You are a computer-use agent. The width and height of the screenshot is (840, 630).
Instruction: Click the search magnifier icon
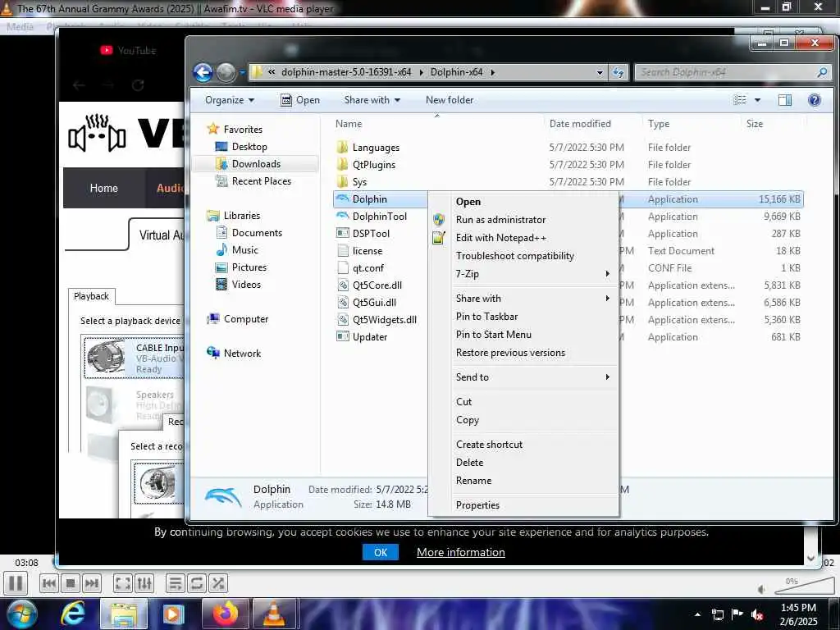pos(822,72)
